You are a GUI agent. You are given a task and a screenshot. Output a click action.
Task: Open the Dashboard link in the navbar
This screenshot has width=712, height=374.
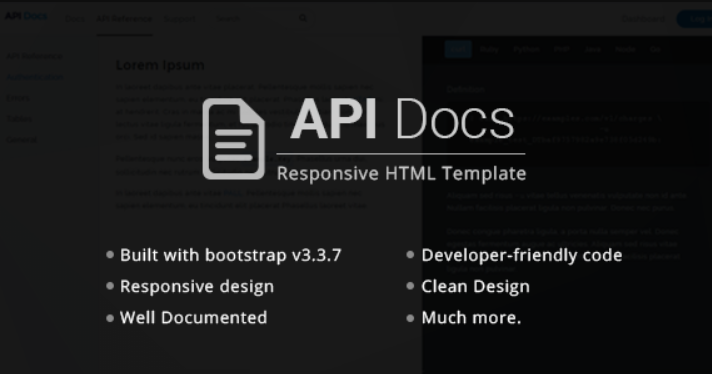click(x=643, y=19)
